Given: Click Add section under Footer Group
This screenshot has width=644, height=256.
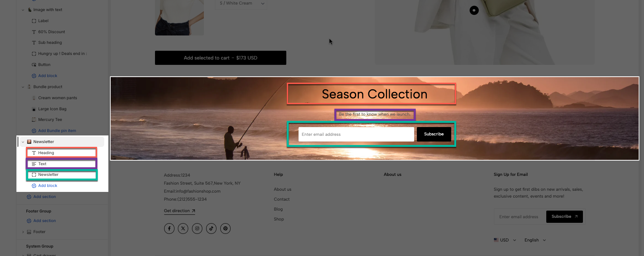Looking at the screenshot, I should coord(42,221).
